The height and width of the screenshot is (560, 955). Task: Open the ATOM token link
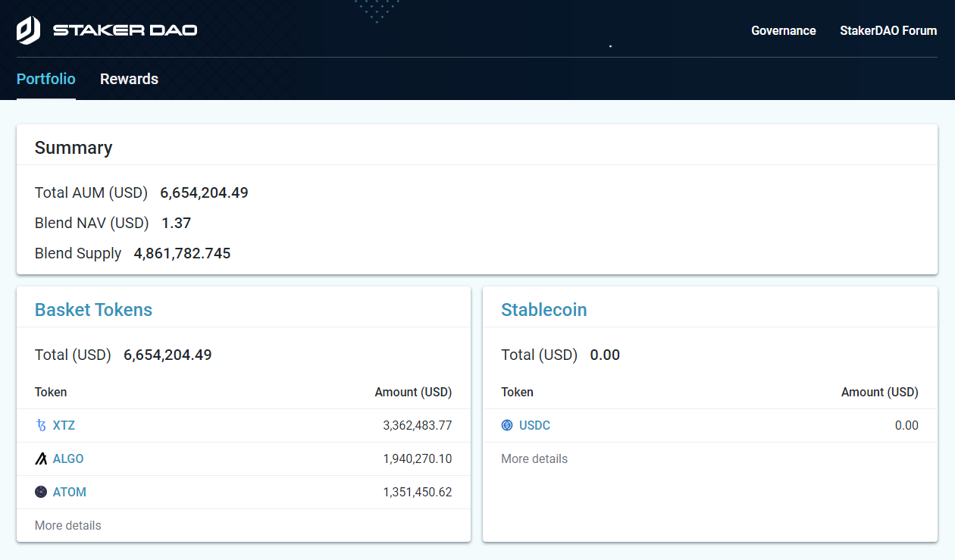pos(70,493)
